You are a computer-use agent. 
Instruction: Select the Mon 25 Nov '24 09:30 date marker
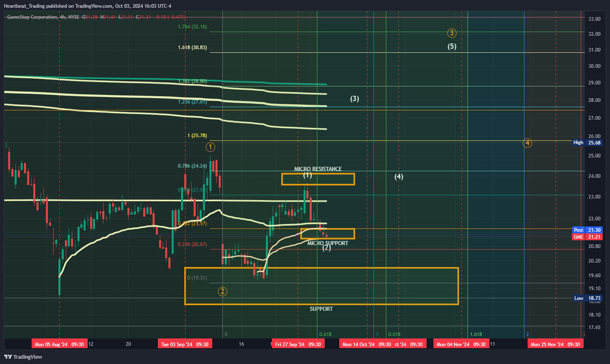point(555,344)
